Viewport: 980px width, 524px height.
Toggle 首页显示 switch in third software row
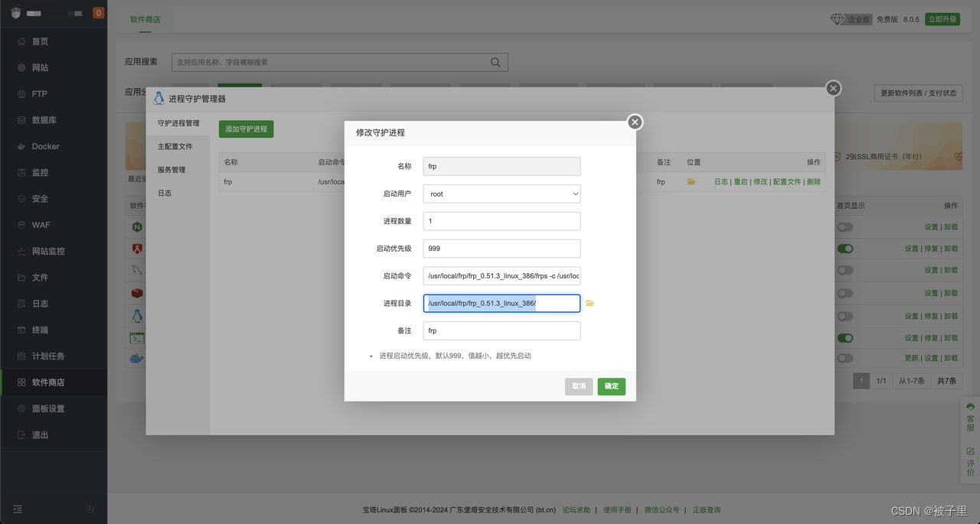coord(845,270)
